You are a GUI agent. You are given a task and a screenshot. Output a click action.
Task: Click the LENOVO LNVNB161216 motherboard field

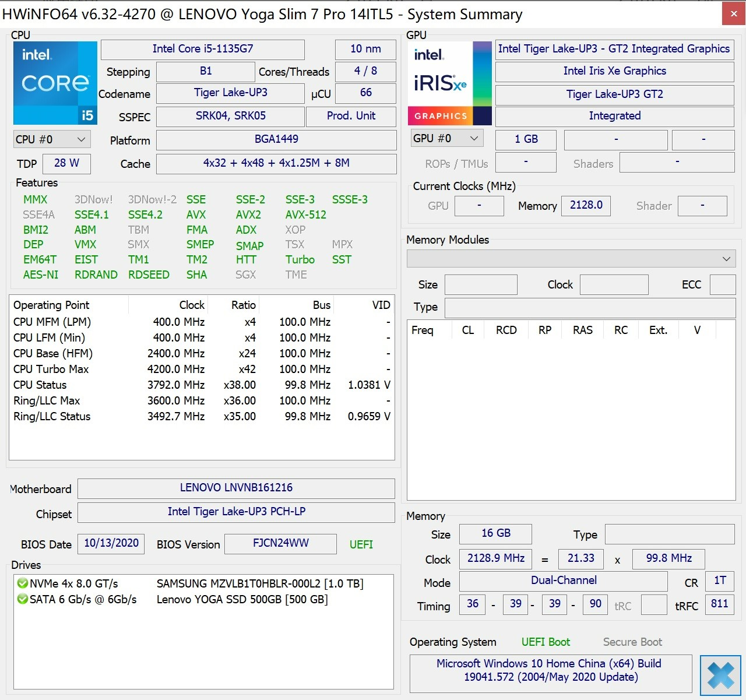(x=236, y=488)
